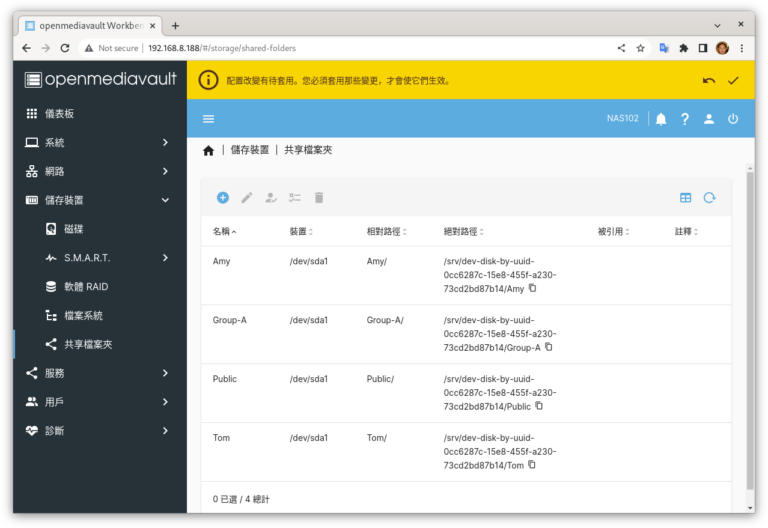The height and width of the screenshot is (528, 768).
Task: Expand the 用戶 menu
Action: pyautogui.click(x=100, y=403)
